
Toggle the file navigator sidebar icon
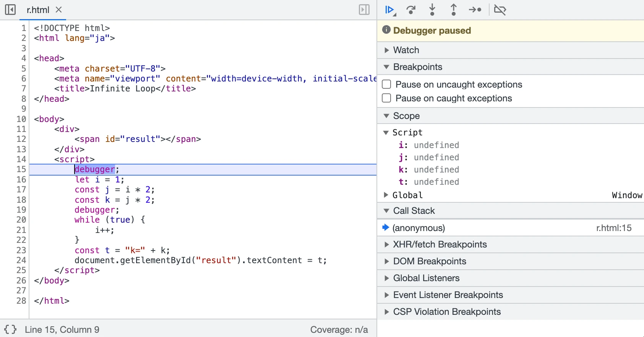(x=10, y=10)
